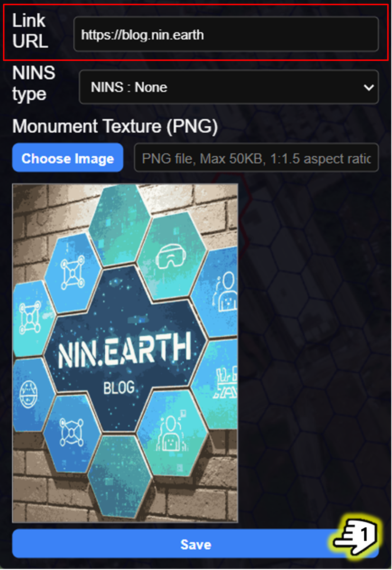392x570 pixels.
Task: Click the VR headset icon in texture preview
Action: click(x=170, y=257)
